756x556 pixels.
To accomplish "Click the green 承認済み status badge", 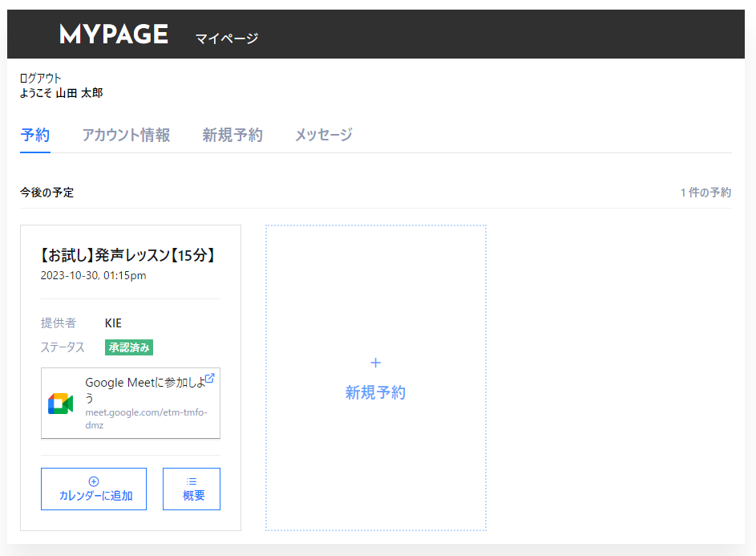I will pyautogui.click(x=129, y=347).
